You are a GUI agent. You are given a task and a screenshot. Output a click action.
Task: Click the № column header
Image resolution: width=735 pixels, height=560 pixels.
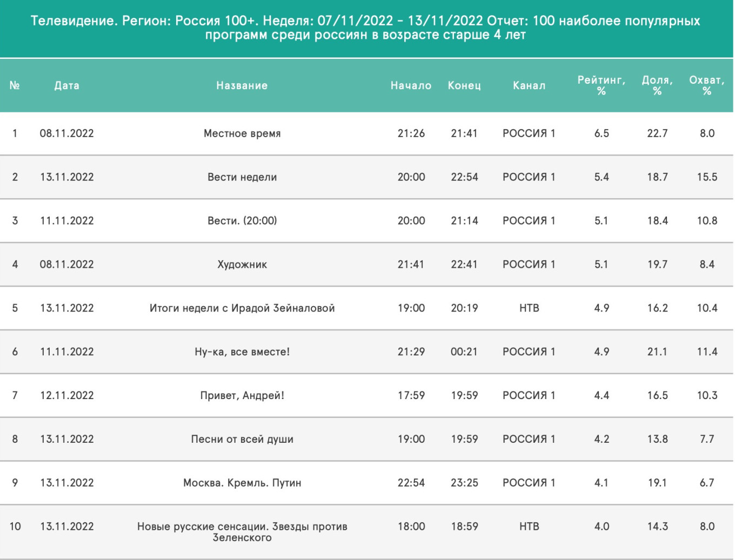(15, 85)
